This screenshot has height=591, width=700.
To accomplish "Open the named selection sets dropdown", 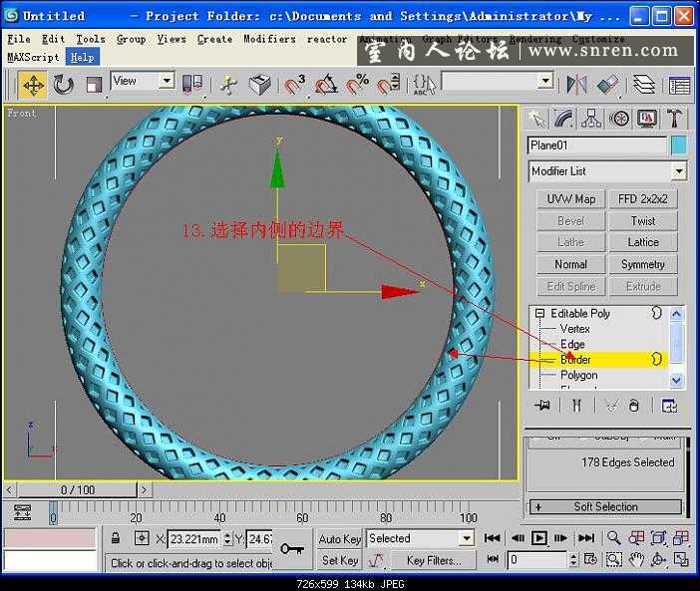I will (x=545, y=81).
